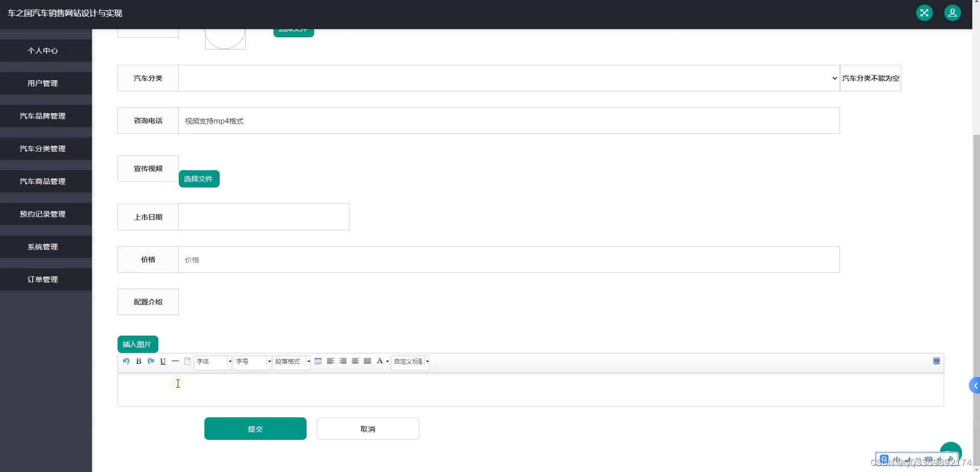Open 用户管理 in the sidebar

coord(46,83)
